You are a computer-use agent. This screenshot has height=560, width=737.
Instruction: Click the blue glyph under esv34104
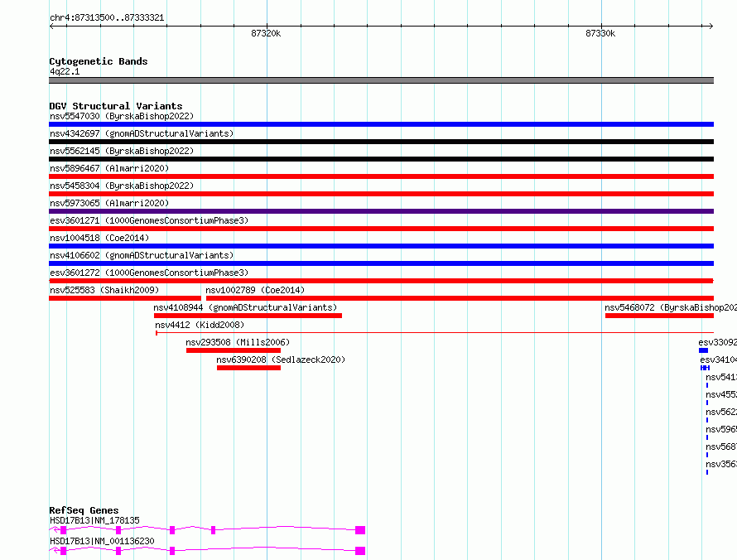[705, 368]
